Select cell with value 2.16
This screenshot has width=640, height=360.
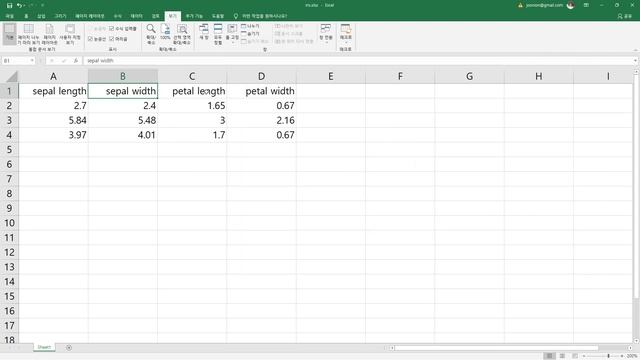[x=261, y=120]
